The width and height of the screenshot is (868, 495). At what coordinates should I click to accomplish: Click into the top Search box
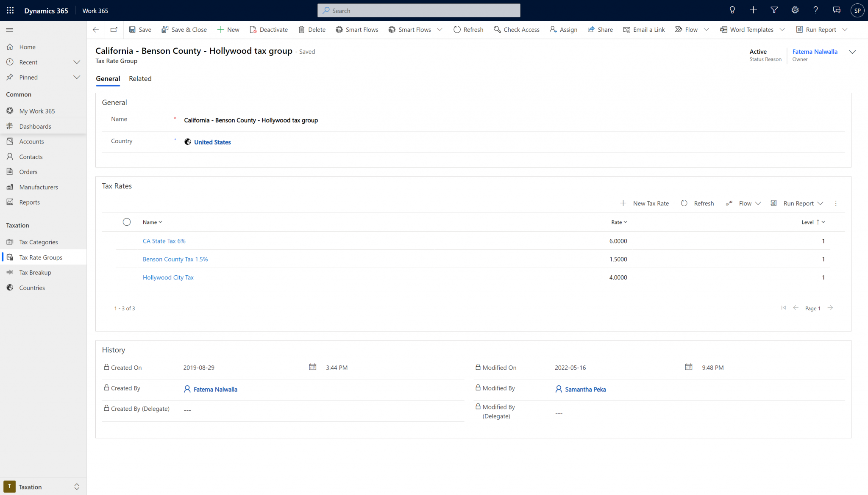click(419, 11)
